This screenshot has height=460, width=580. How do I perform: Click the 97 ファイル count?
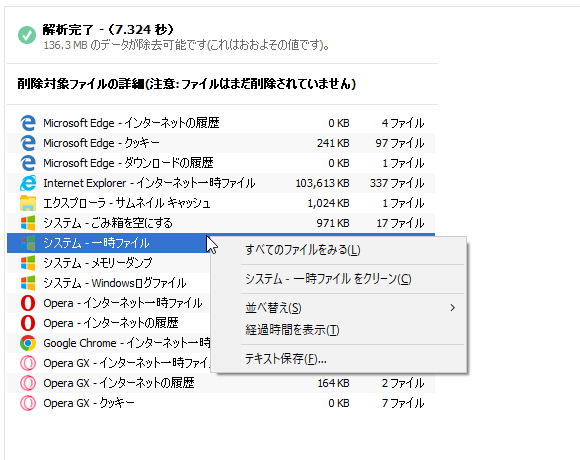399,143
